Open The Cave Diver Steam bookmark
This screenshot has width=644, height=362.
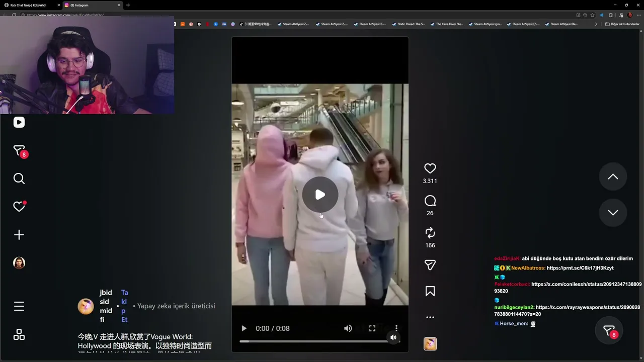coord(446,24)
